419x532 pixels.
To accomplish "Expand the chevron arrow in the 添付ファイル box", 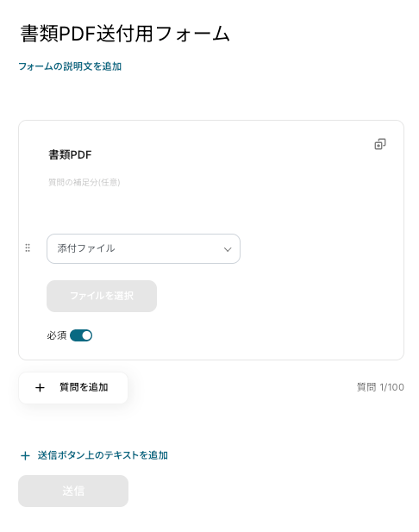I will pos(228,249).
